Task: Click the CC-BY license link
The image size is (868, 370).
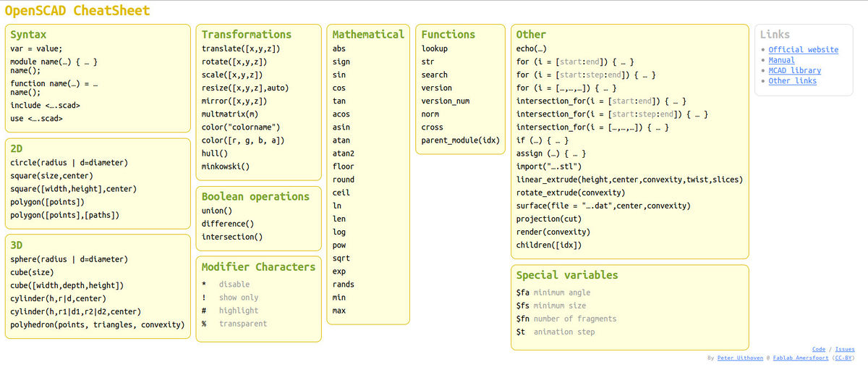Action: tap(843, 358)
